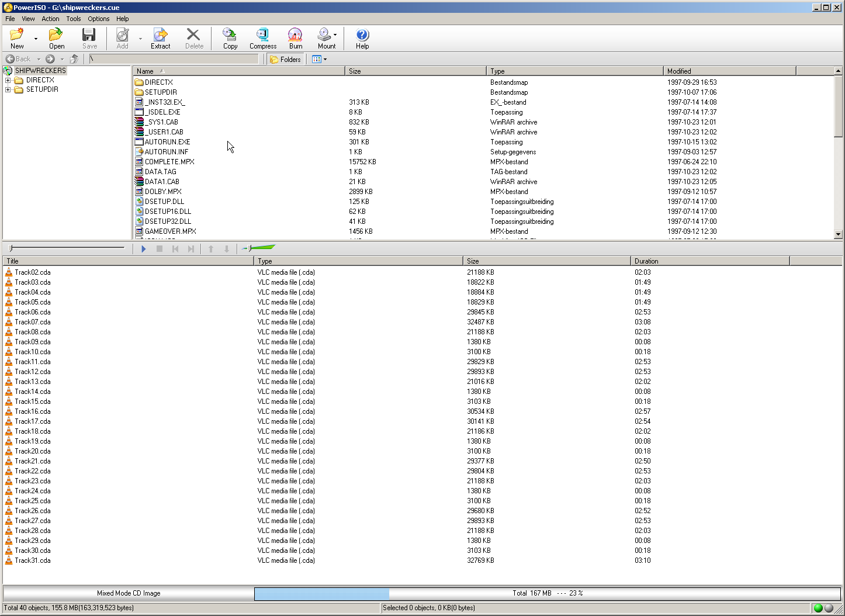This screenshot has width=845, height=616.
Task: Toggle the Folders pane button
Action: pos(285,59)
